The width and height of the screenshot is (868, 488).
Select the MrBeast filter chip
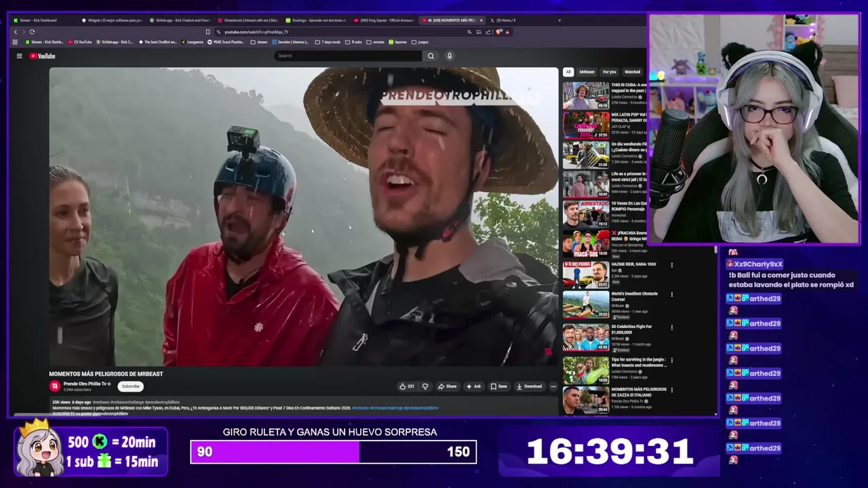[587, 72]
